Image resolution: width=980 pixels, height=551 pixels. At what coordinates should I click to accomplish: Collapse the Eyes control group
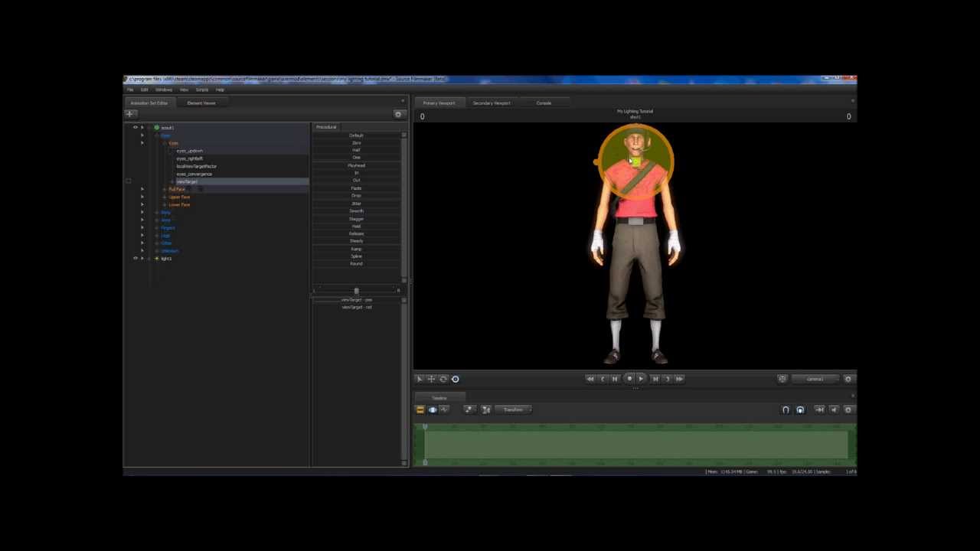(165, 143)
